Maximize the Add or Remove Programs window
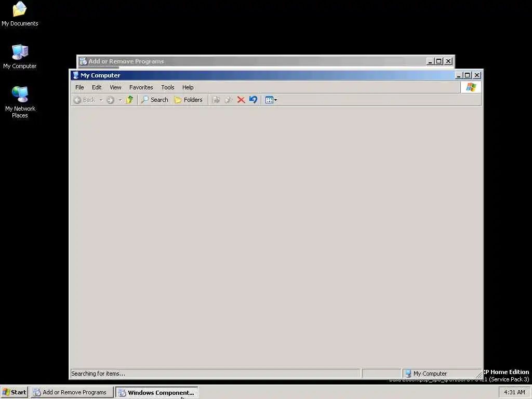Viewport: 532px width, 399px height. click(438, 61)
